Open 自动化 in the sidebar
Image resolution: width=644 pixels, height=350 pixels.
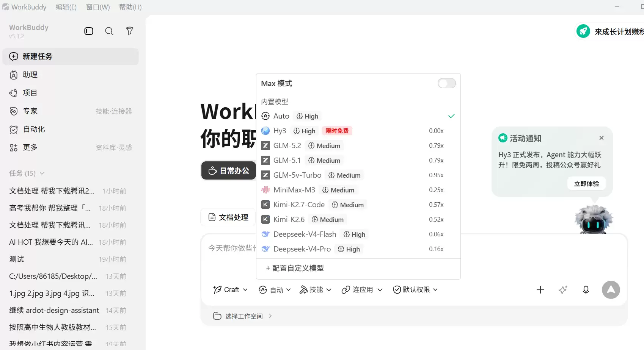pyautogui.click(x=71, y=129)
